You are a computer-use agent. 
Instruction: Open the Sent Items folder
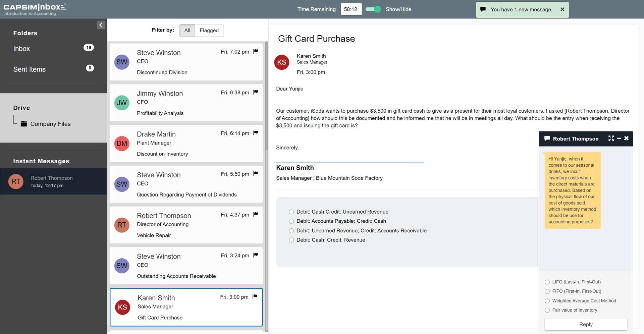(x=29, y=69)
